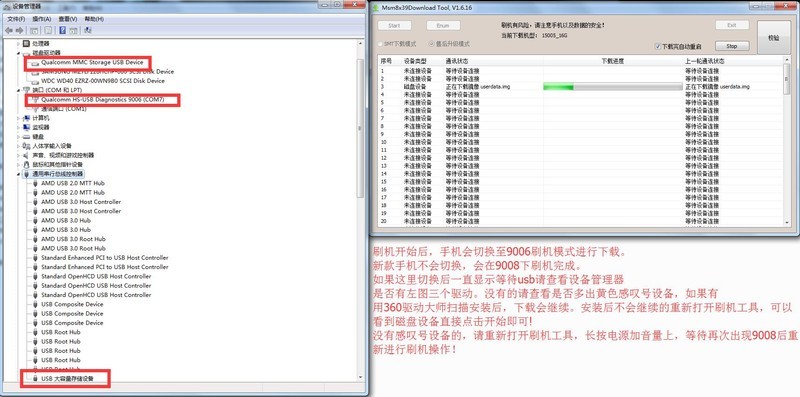Click the 计算机 computer category icon
The height and width of the screenshot is (397, 800).
pos(27,118)
